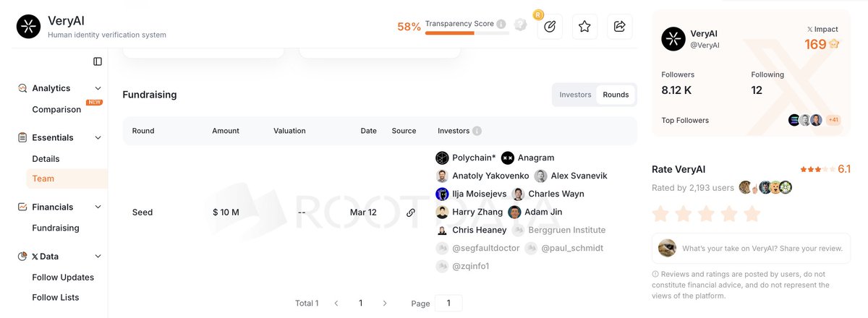Click the @VeryAI handle

705,46
